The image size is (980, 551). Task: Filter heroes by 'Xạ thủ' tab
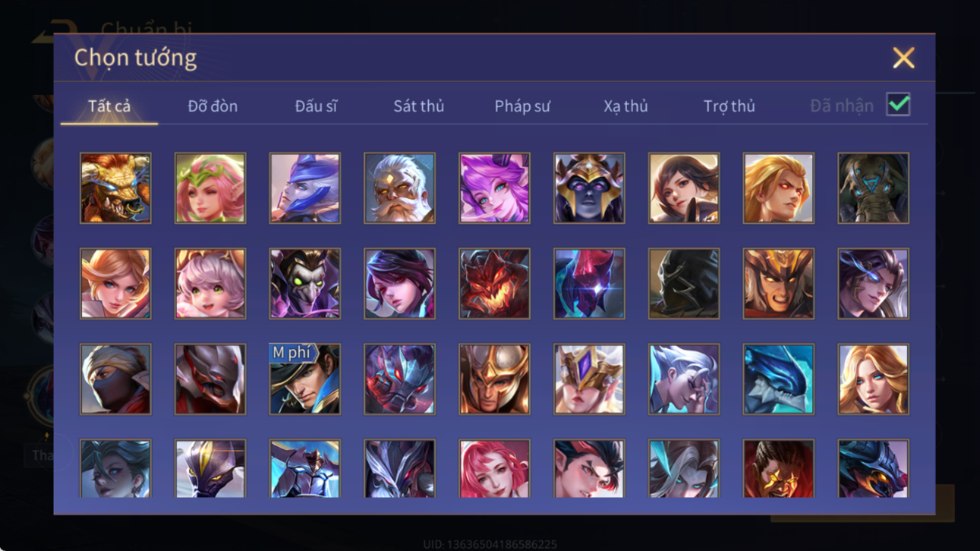pyautogui.click(x=625, y=106)
